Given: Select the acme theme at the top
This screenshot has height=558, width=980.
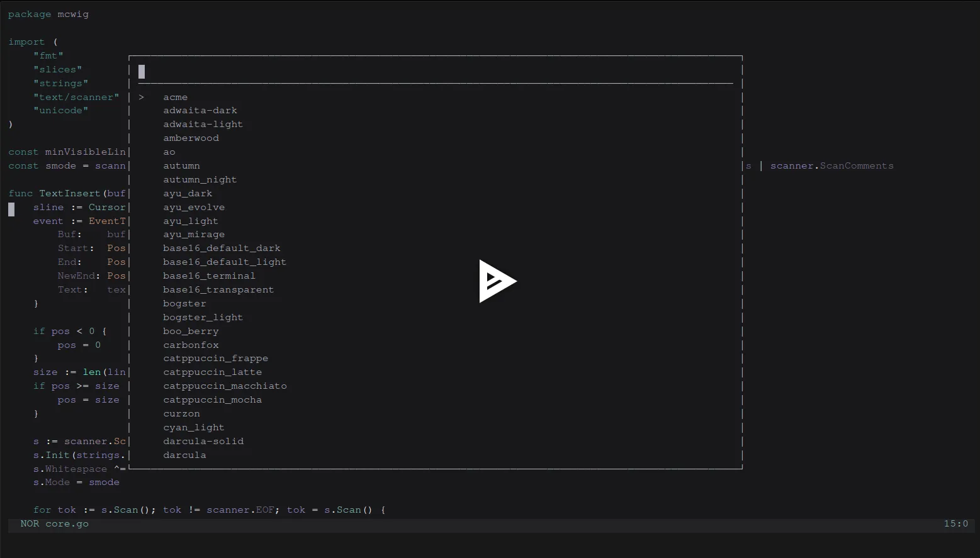Looking at the screenshot, I should [175, 97].
